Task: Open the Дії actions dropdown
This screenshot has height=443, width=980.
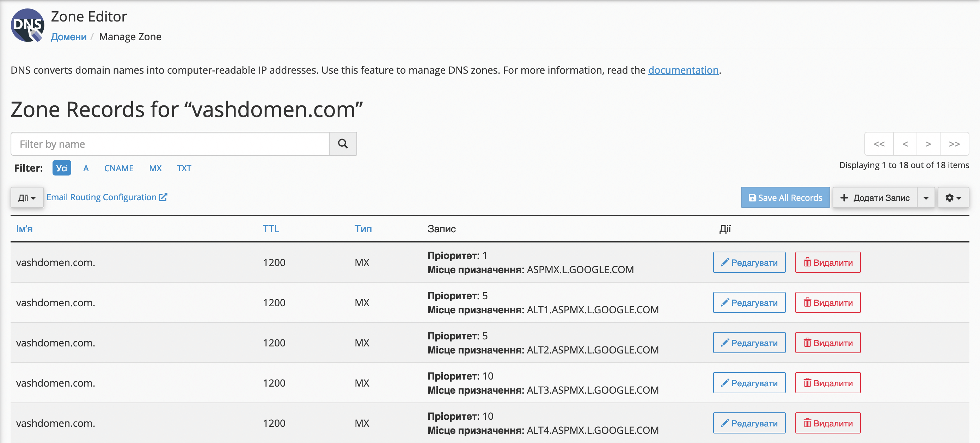Action: coord(27,197)
